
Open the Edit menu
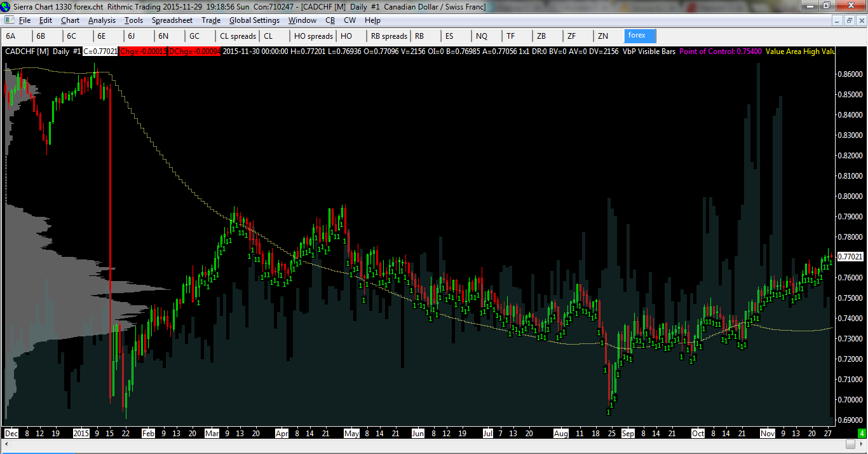[46, 20]
